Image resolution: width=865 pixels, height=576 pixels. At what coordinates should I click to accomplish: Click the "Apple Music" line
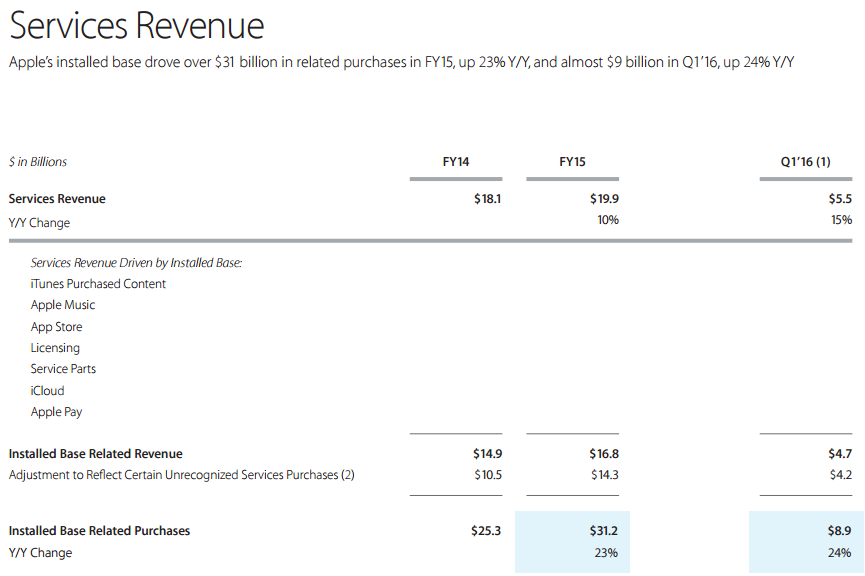(x=63, y=305)
